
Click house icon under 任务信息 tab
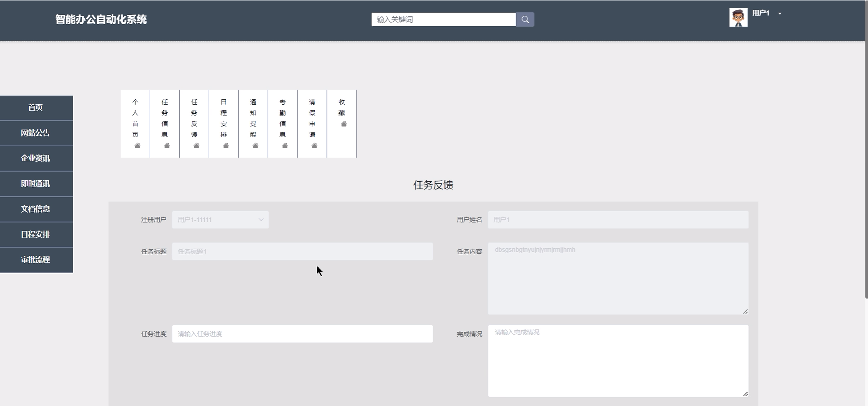point(167,146)
